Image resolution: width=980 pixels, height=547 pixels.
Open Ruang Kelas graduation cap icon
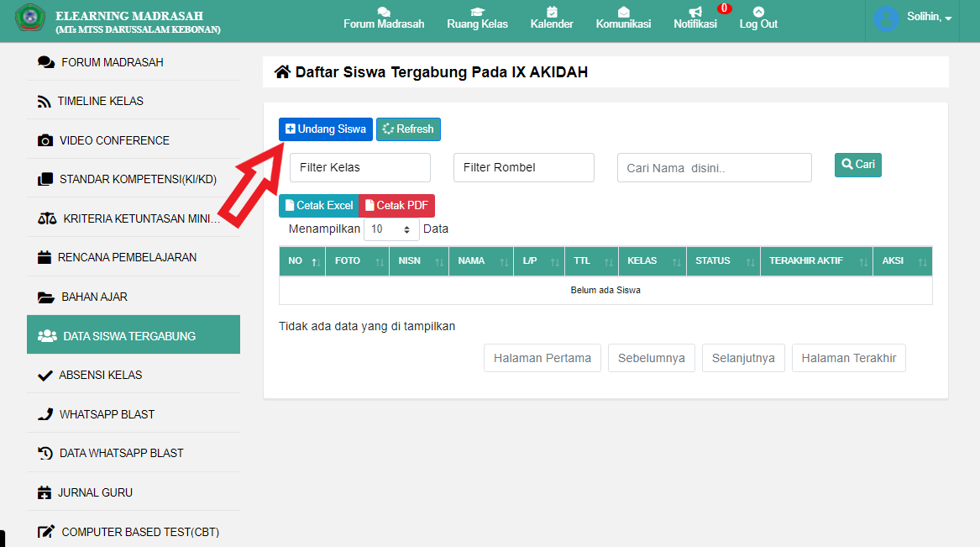tap(477, 12)
